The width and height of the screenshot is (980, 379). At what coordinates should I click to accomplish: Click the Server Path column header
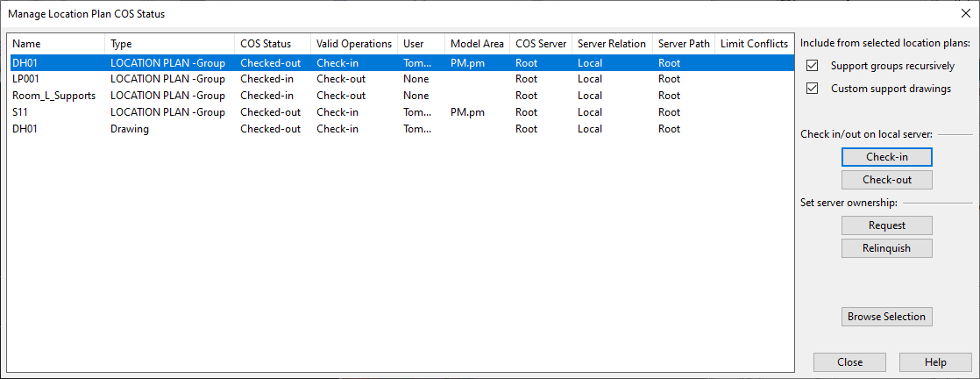(683, 44)
